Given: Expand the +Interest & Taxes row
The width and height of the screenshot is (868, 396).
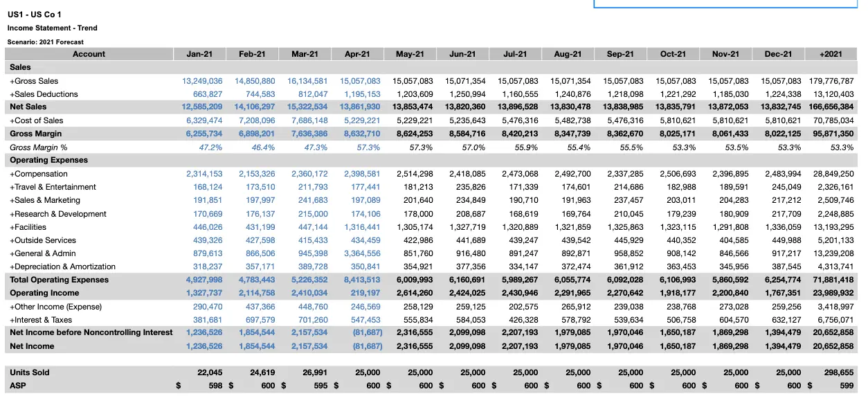Looking at the screenshot, I should coord(42,320).
